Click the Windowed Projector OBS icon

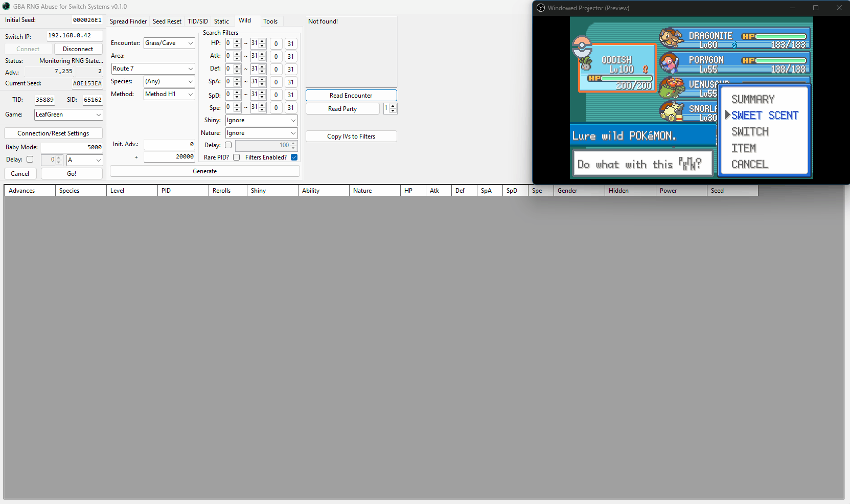(541, 8)
